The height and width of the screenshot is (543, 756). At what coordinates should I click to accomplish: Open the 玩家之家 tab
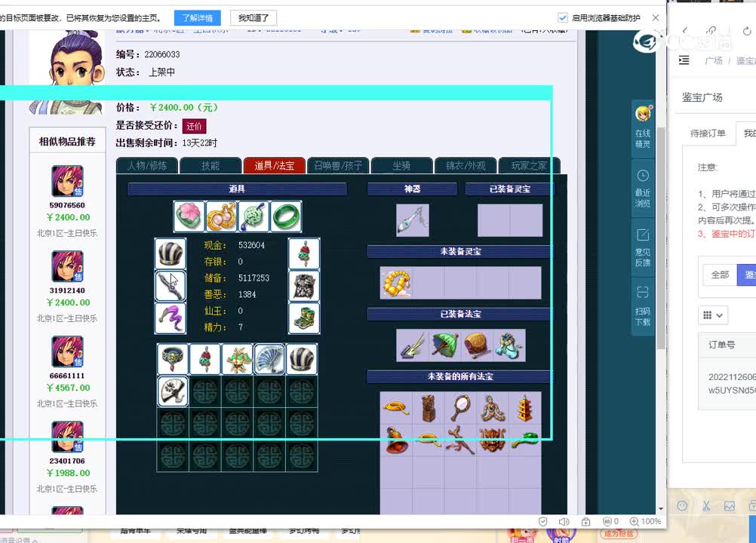click(529, 165)
